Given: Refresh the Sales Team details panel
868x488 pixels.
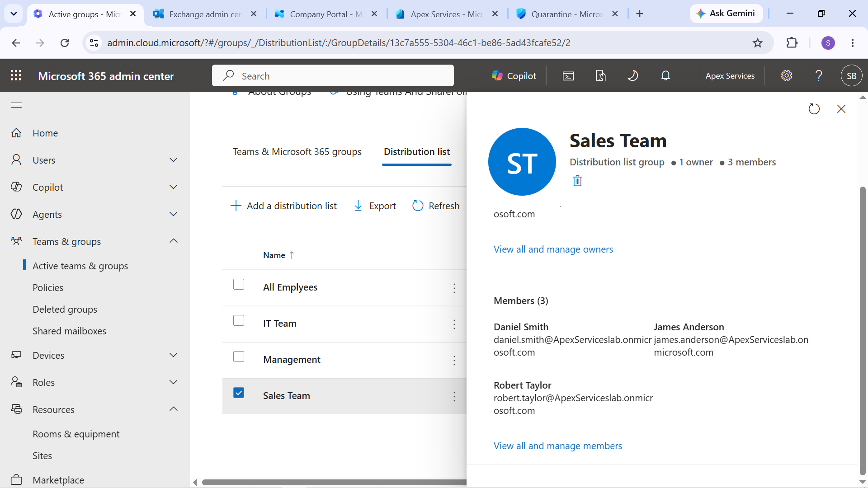Looking at the screenshot, I should 814,109.
